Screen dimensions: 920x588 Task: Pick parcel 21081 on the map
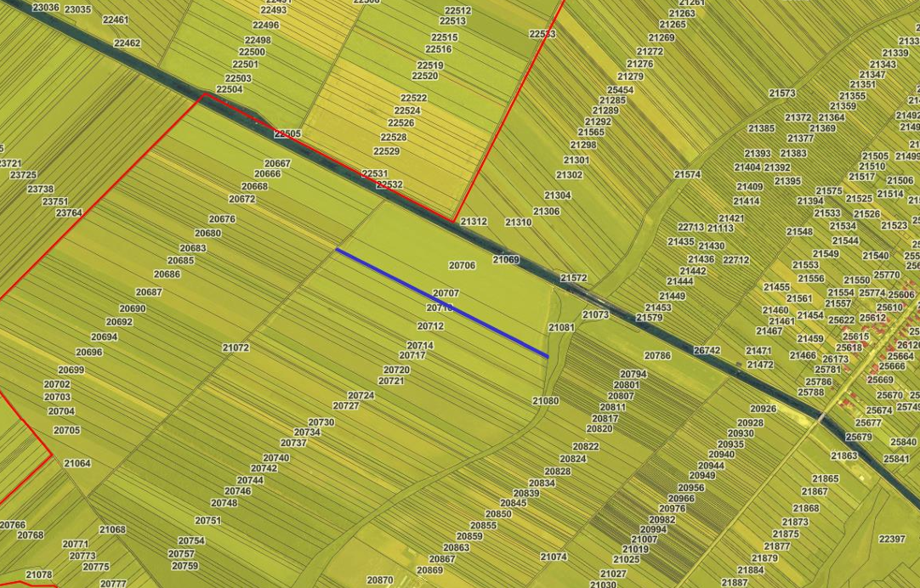click(x=561, y=327)
